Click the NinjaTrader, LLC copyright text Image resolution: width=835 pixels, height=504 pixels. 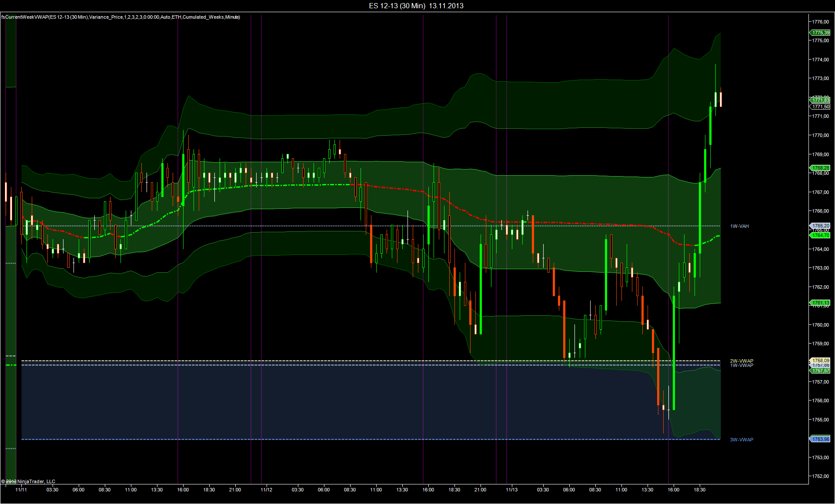28,481
